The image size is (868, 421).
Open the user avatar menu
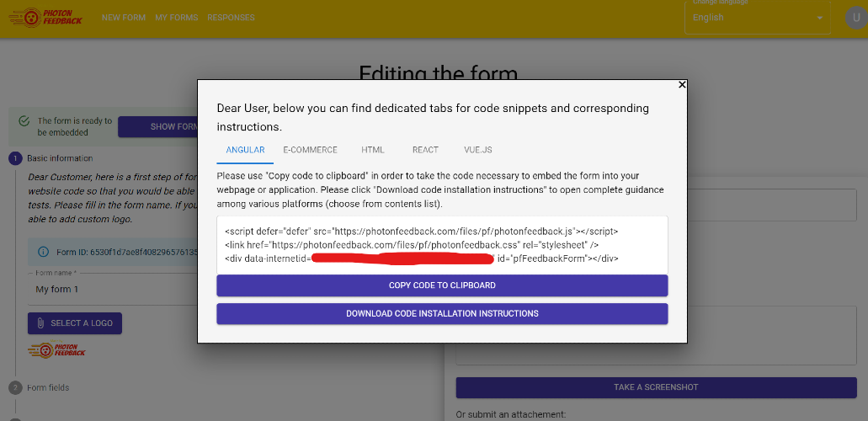856,17
